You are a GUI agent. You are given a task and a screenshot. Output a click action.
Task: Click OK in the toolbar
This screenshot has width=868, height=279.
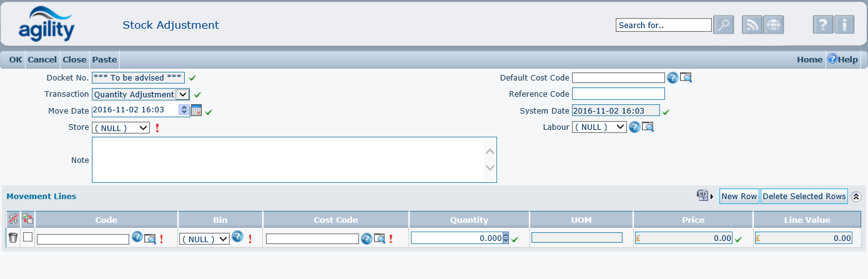click(16, 59)
